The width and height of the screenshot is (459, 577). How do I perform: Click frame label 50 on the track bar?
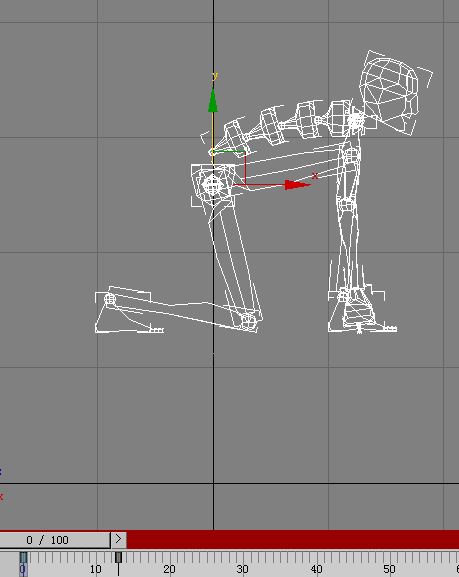coord(389,570)
